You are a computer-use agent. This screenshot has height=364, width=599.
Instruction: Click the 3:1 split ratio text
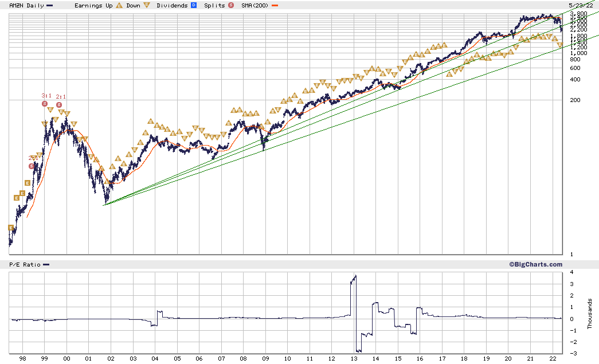(x=46, y=96)
